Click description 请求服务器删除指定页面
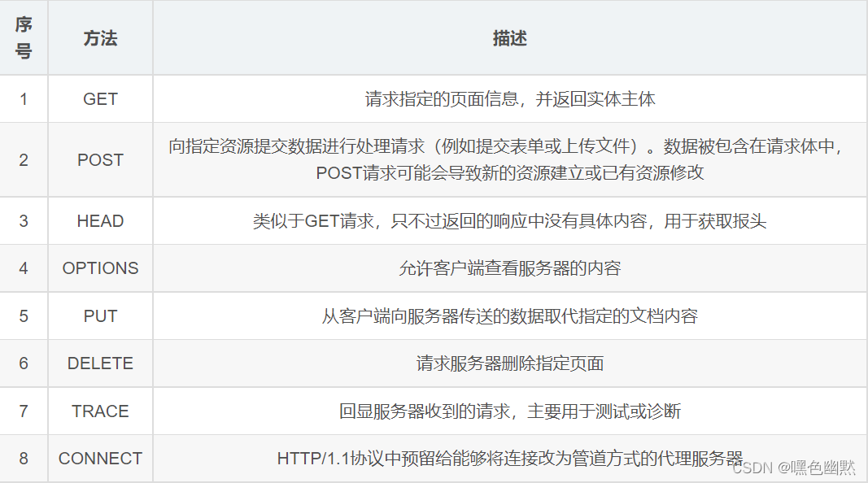 (x=510, y=363)
